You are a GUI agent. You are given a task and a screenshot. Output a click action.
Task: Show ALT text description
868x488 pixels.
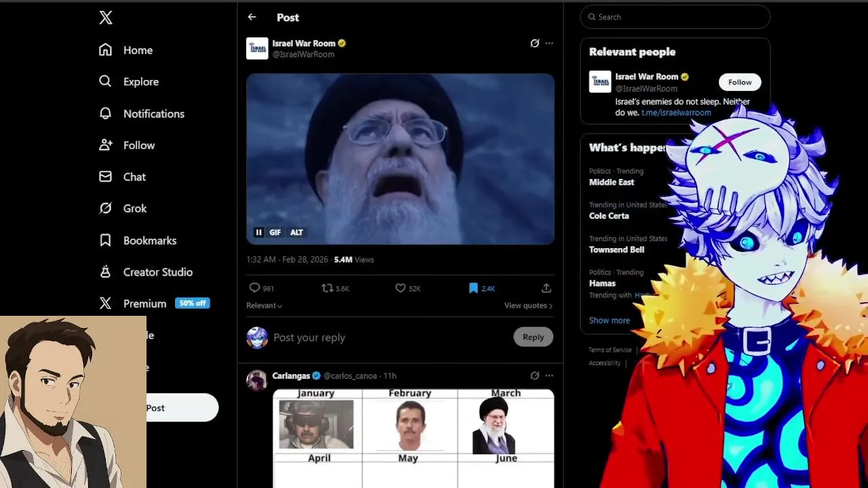click(x=296, y=232)
